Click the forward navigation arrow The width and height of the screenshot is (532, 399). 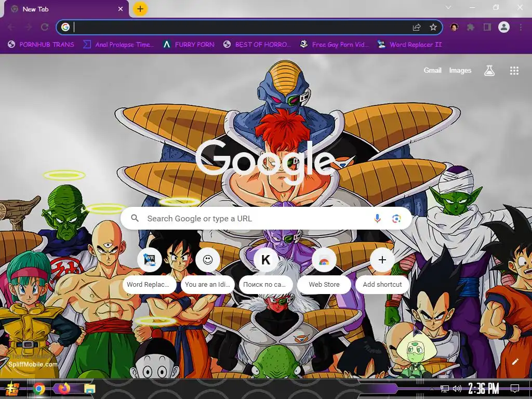point(29,27)
